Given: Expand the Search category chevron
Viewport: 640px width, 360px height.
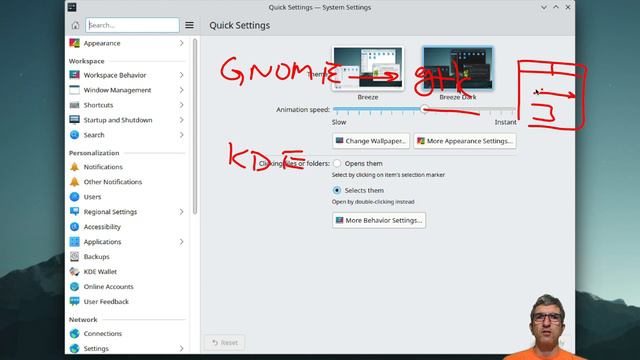Looking at the screenshot, I should tap(182, 135).
